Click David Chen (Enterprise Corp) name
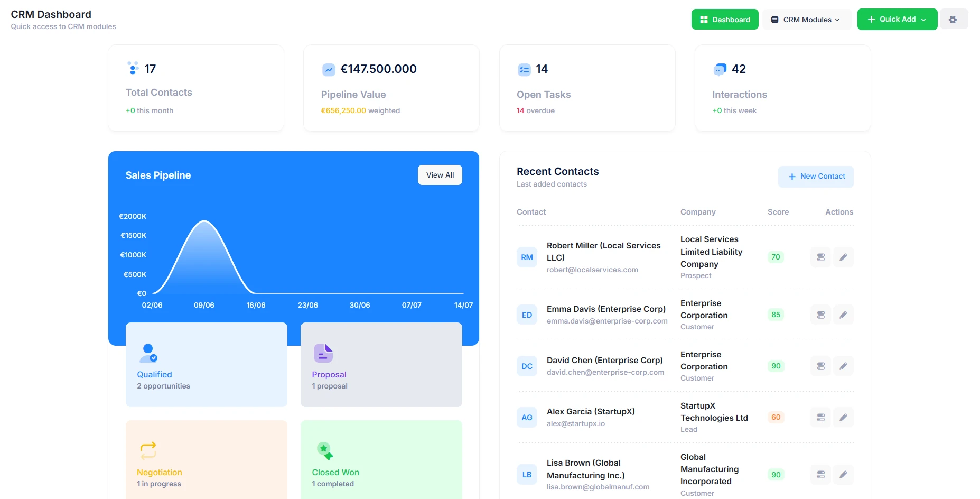Screen dimensions: 980x499 click(x=604, y=360)
